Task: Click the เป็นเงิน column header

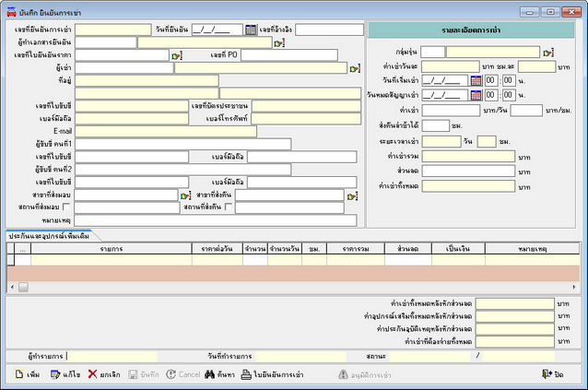Action: point(458,249)
